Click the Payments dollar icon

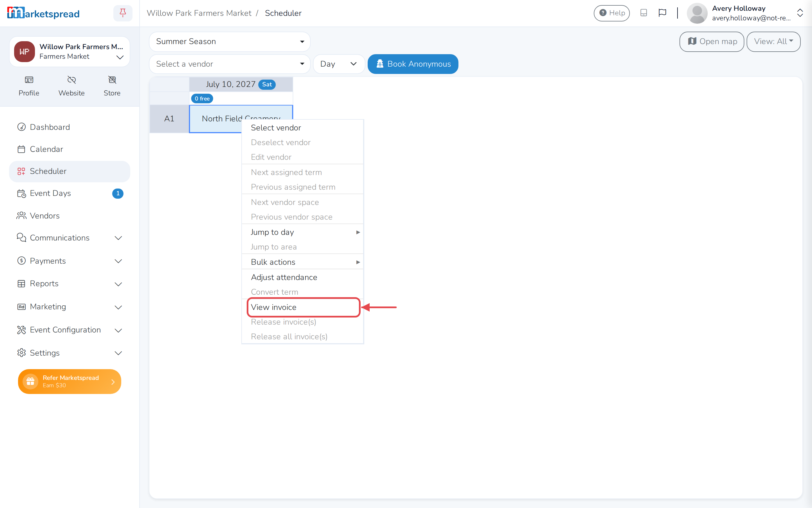(21, 261)
